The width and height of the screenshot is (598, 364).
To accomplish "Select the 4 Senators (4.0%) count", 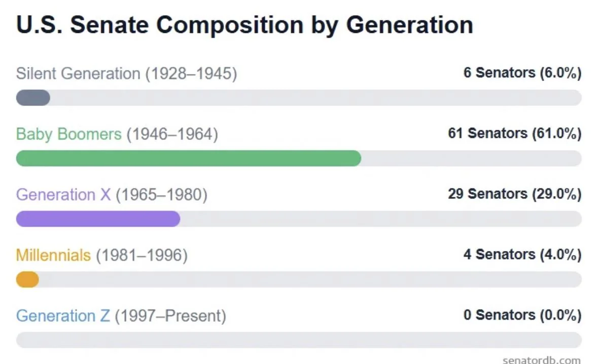I will 522,254.
